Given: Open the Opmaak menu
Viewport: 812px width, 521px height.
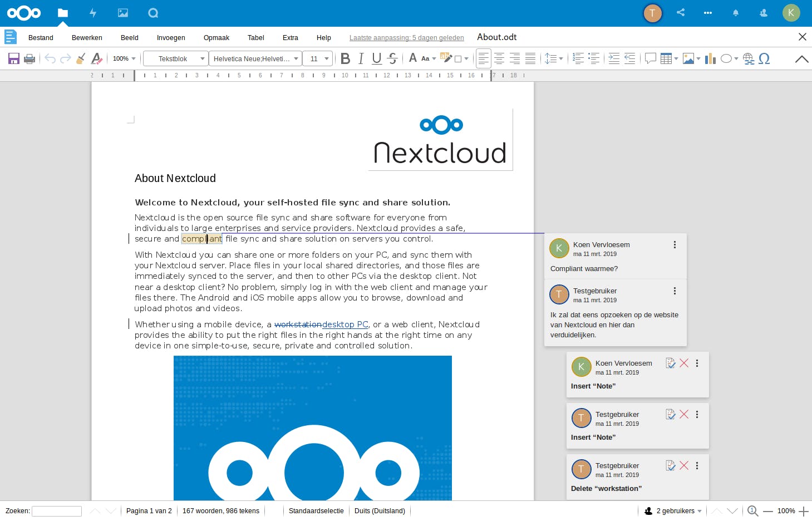Looking at the screenshot, I should pos(216,38).
